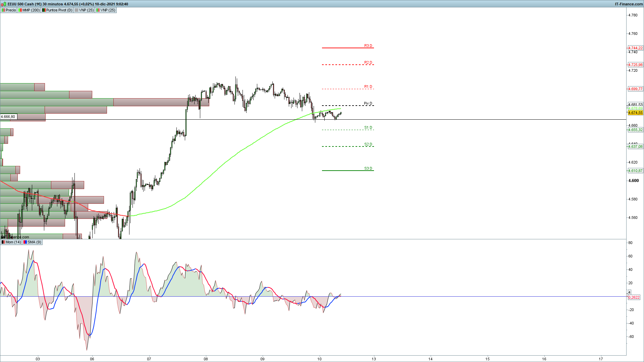
Task: Click the candlestick chart icon in title bar
Action: [x=4, y=4]
